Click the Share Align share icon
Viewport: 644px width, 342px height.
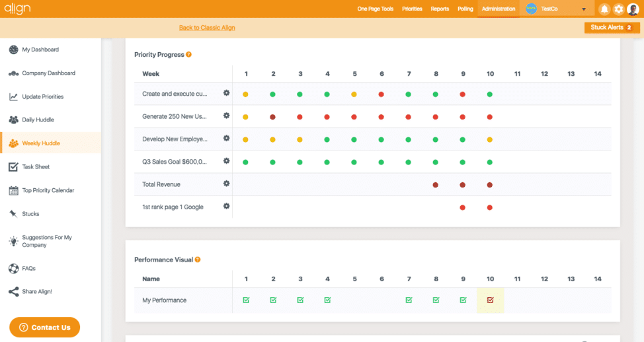tap(13, 292)
